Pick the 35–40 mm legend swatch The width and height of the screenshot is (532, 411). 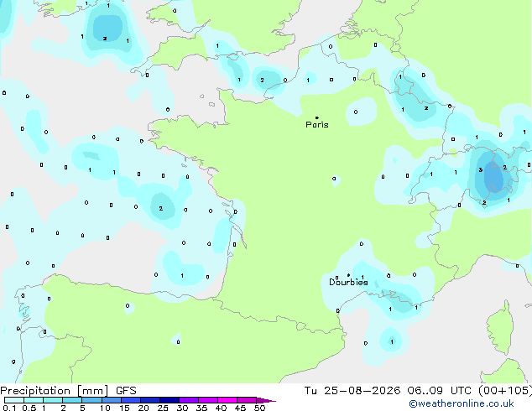click(208, 400)
